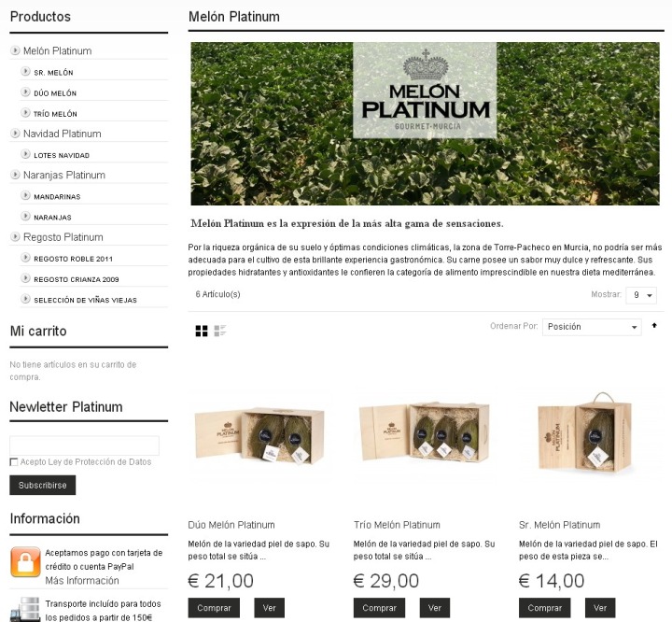This screenshot has width=672, height=622.
Task: Click arrow bullet beside Navidad Platinum
Action: pyautogui.click(x=15, y=134)
